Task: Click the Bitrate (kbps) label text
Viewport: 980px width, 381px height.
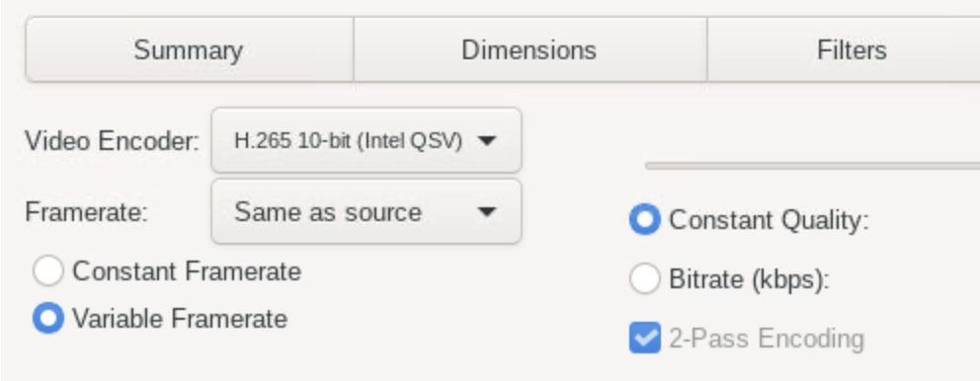Action: coord(749,279)
